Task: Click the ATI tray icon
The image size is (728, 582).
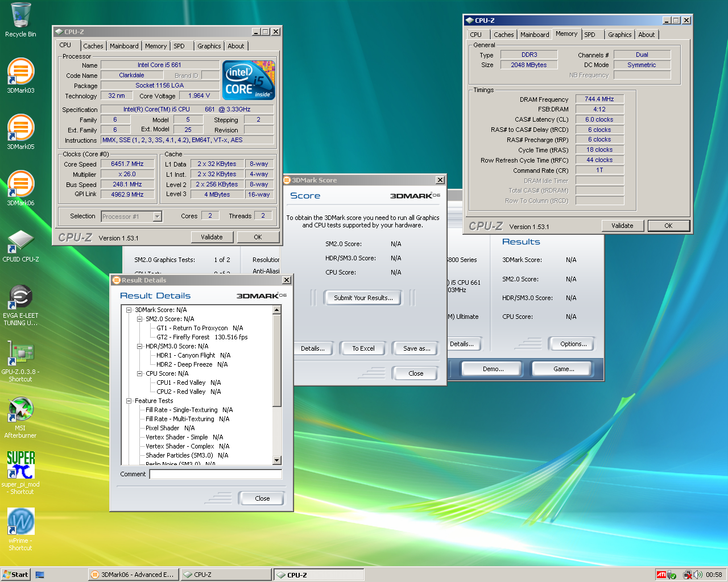Action: tap(661, 575)
